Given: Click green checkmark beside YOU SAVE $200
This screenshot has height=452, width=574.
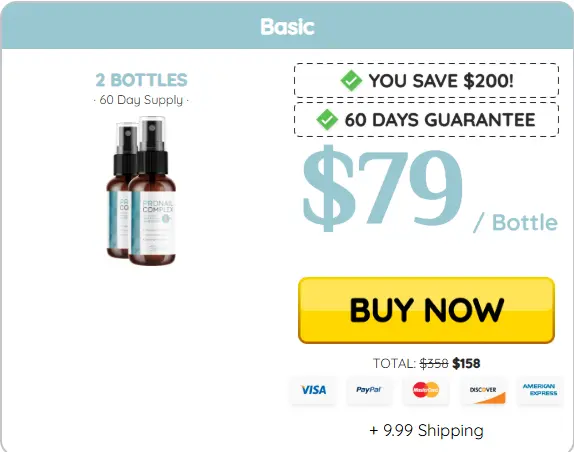Looking at the screenshot, I should (x=351, y=81).
